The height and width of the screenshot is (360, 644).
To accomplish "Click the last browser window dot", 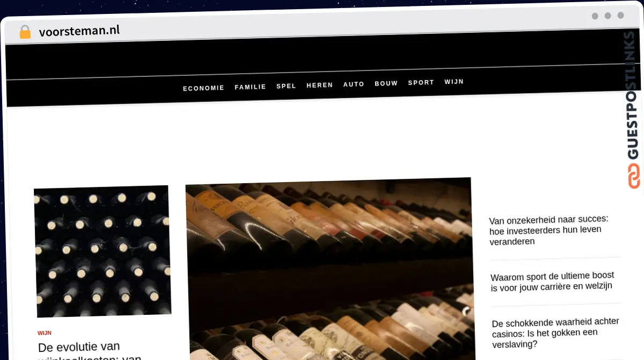I will tap(621, 16).
